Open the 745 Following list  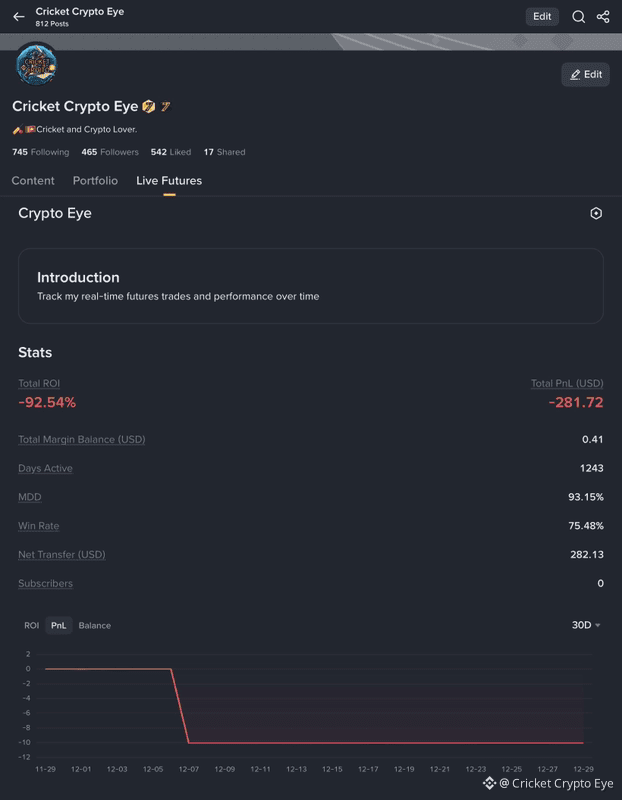(x=41, y=152)
